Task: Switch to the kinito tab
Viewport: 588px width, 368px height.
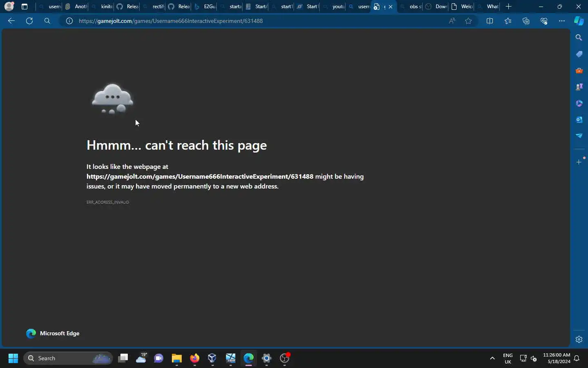Action: point(102,7)
